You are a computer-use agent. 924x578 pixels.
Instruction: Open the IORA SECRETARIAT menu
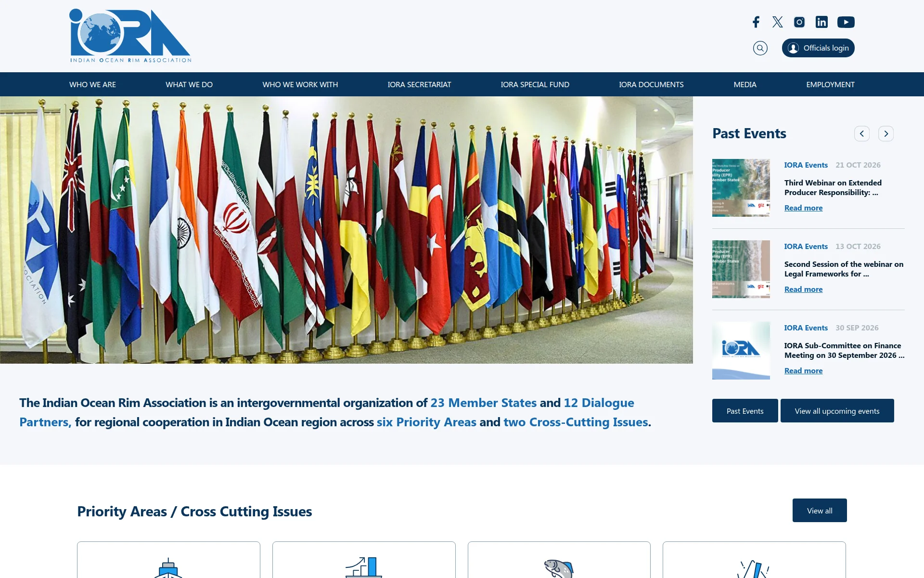[x=419, y=84]
